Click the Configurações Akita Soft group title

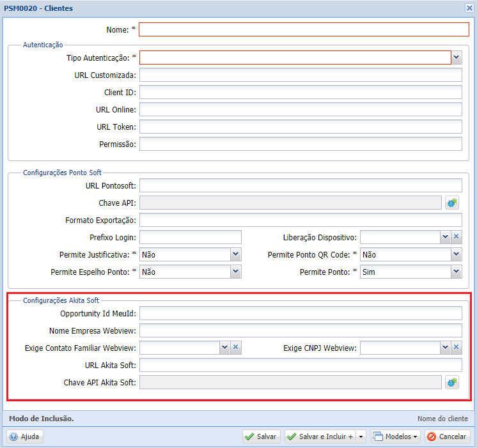[x=61, y=300]
